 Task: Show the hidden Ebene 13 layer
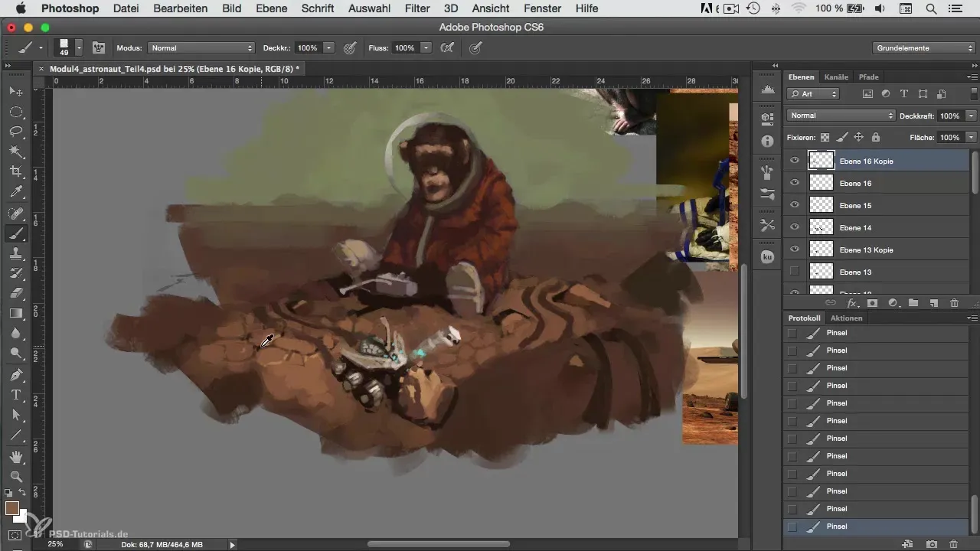coord(794,272)
